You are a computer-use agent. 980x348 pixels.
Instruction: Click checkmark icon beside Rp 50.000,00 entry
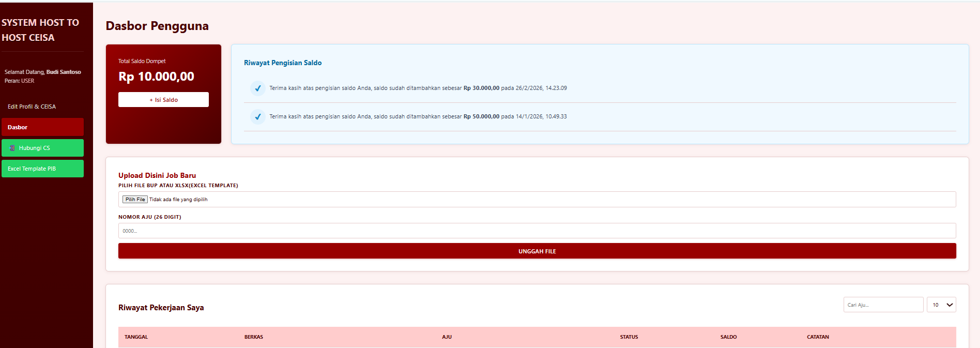257,117
